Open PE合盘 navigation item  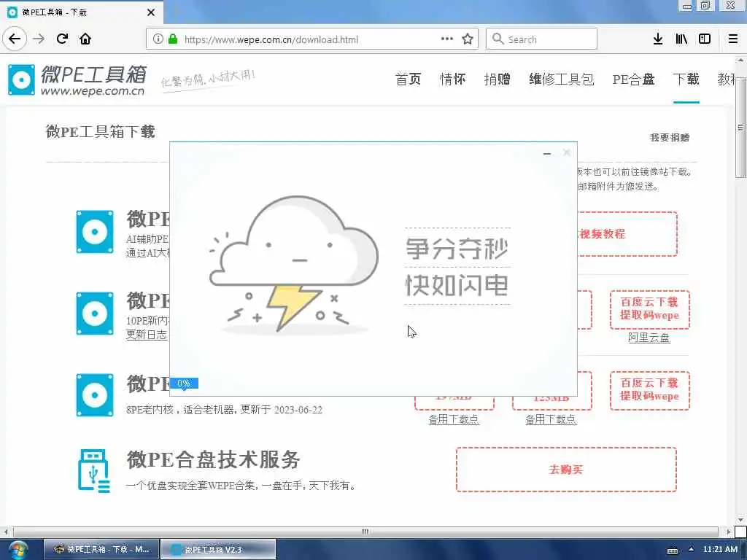(x=634, y=79)
